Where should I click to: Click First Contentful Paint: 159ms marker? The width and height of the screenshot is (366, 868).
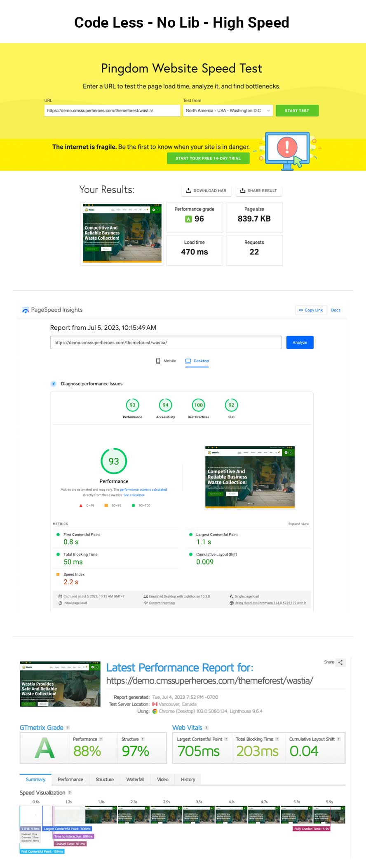(x=42, y=851)
